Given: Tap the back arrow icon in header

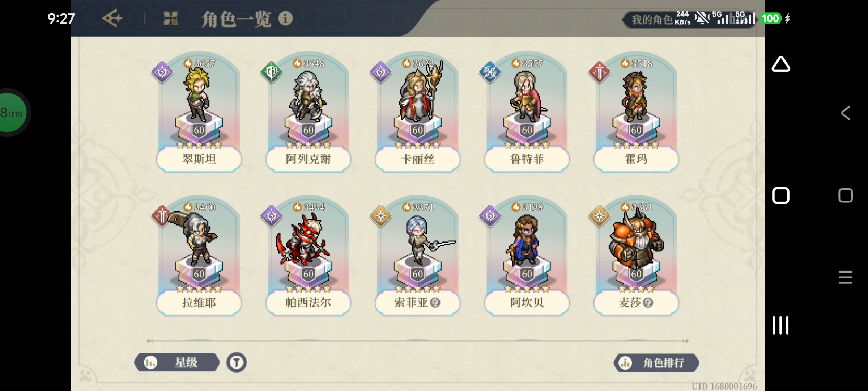Looking at the screenshot, I should pyautogui.click(x=112, y=18).
